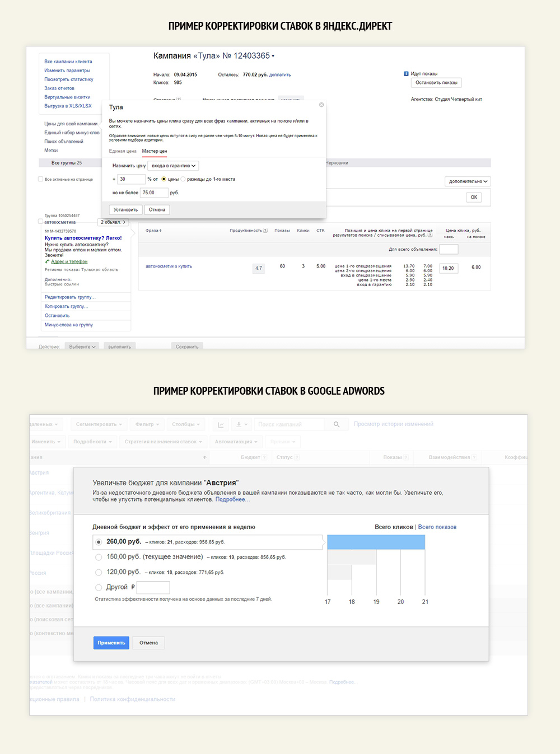Open Посмотреть статистику link
The height and width of the screenshot is (754, 560).
pos(69,79)
